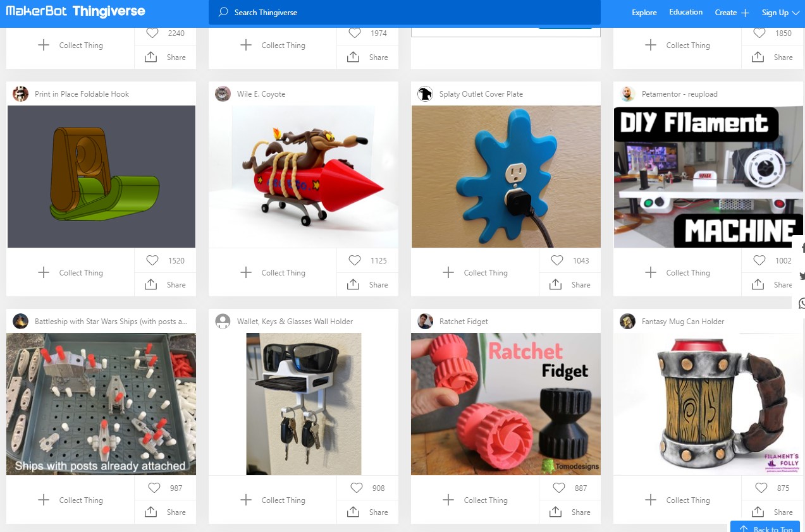Like the Ratchet Fidget thing

[x=559, y=488]
